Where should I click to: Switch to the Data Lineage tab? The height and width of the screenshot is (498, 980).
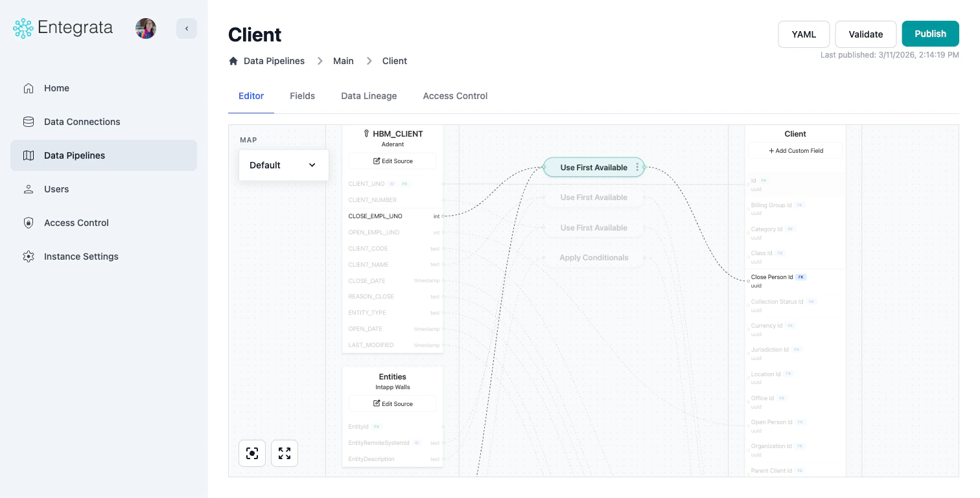point(369,96)
